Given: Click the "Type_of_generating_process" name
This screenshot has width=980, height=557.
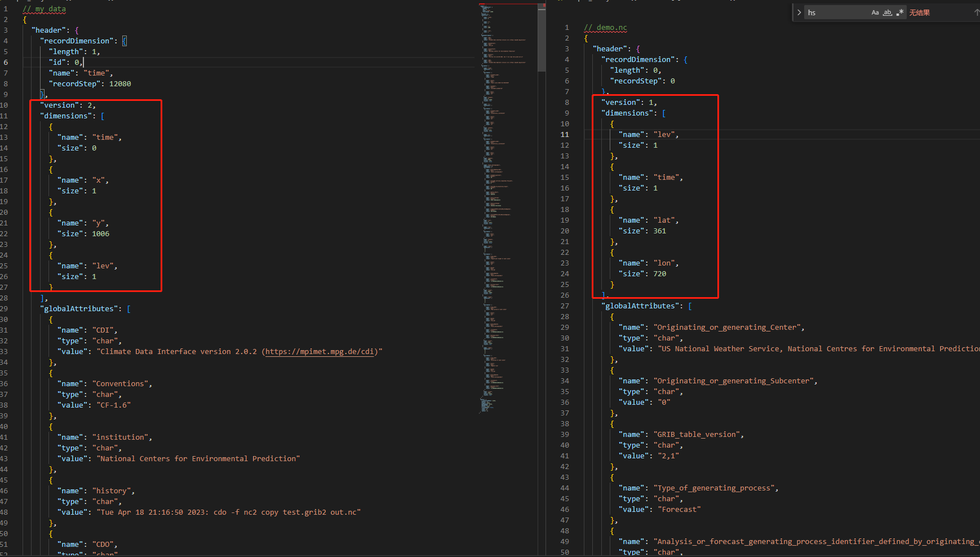Looking at the screenshot, I should [713, 488].
